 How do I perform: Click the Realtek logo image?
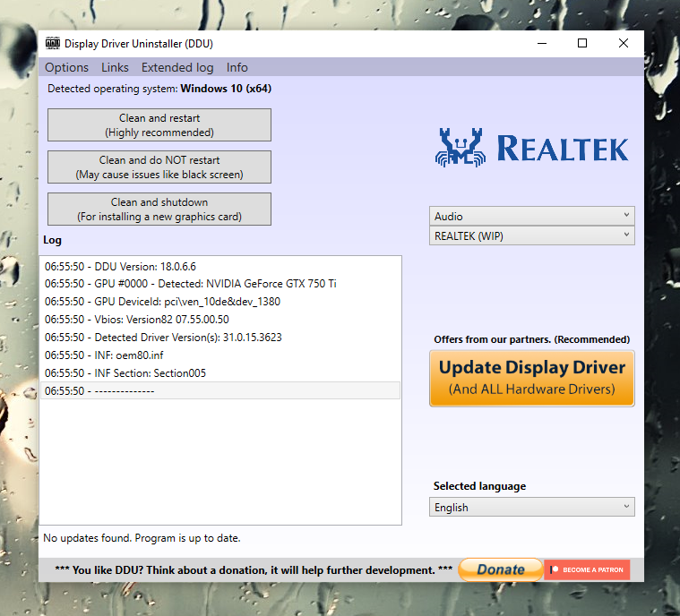[531, 148]
